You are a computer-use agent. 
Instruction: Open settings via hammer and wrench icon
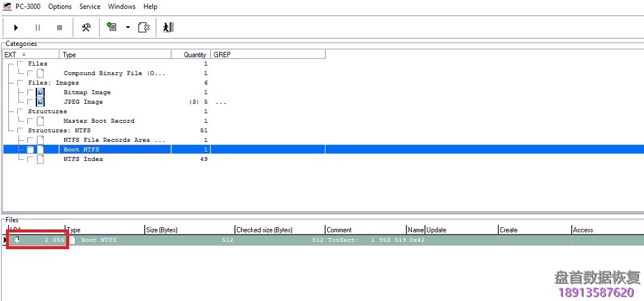(86, 27)
